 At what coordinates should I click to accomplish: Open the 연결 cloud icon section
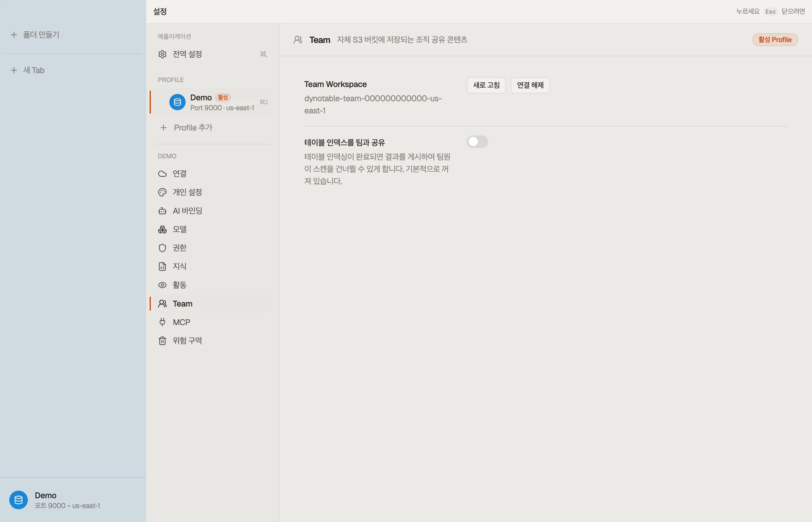[x=162, y=173]
